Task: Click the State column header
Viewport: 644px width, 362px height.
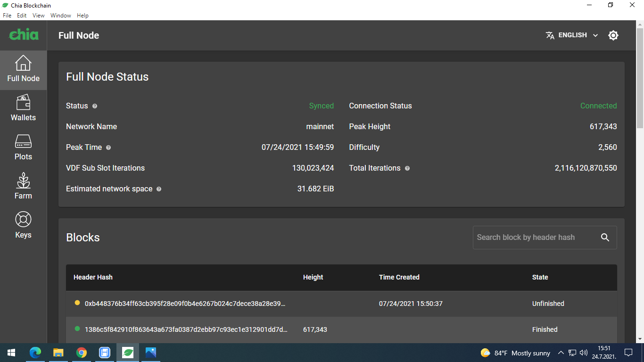Action: click(540, 277)
